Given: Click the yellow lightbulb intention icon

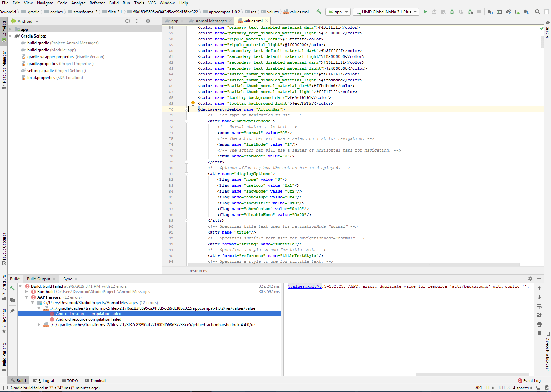Looking at the screenshot, I should tap(193, 103).
